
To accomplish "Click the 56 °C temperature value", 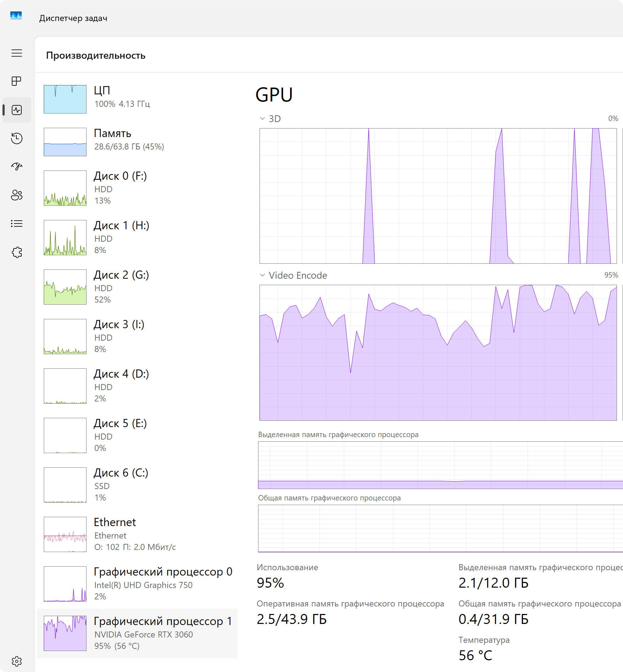I will (476, 656).
